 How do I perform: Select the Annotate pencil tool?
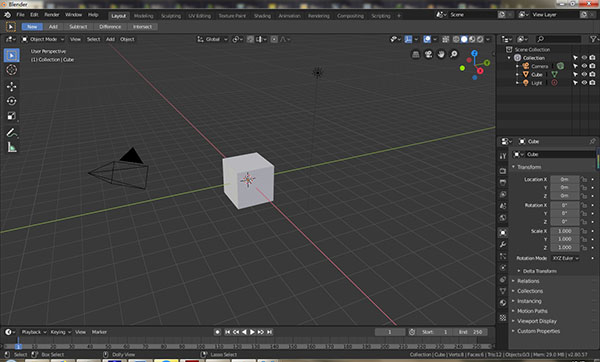[x=11, y=132]
